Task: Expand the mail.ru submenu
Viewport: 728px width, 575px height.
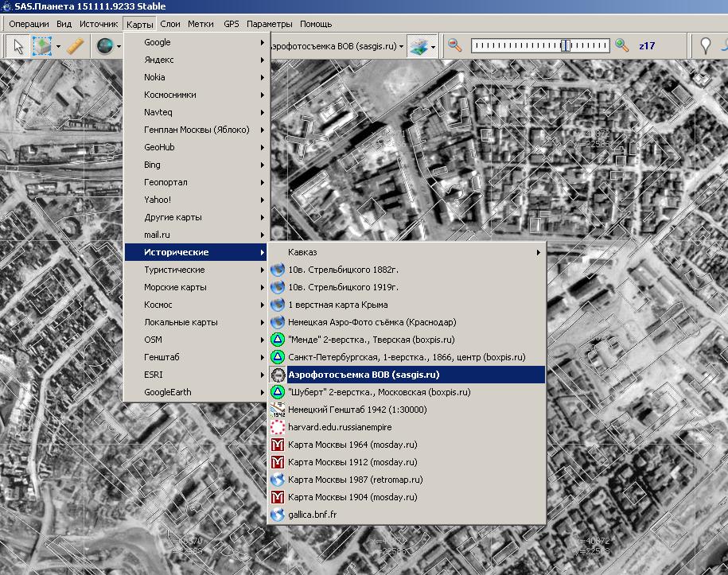Action: click(197, 235)
